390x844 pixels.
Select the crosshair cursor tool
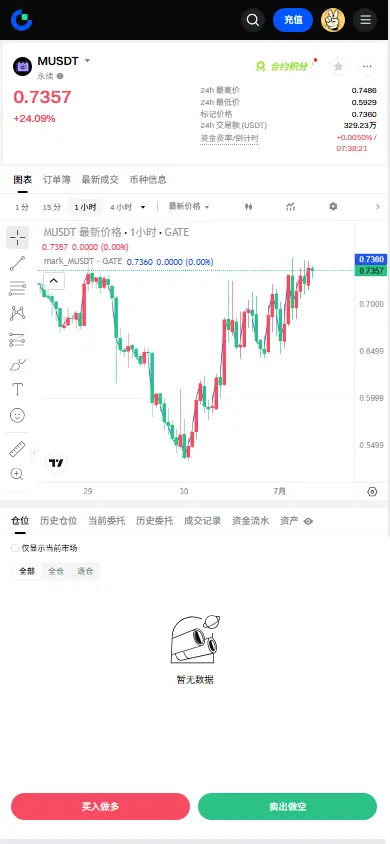click(x=17, y=237)
